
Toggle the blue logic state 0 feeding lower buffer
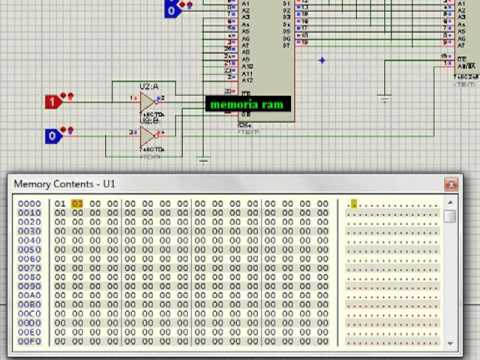pyautogui.click(x=53, y=136)
